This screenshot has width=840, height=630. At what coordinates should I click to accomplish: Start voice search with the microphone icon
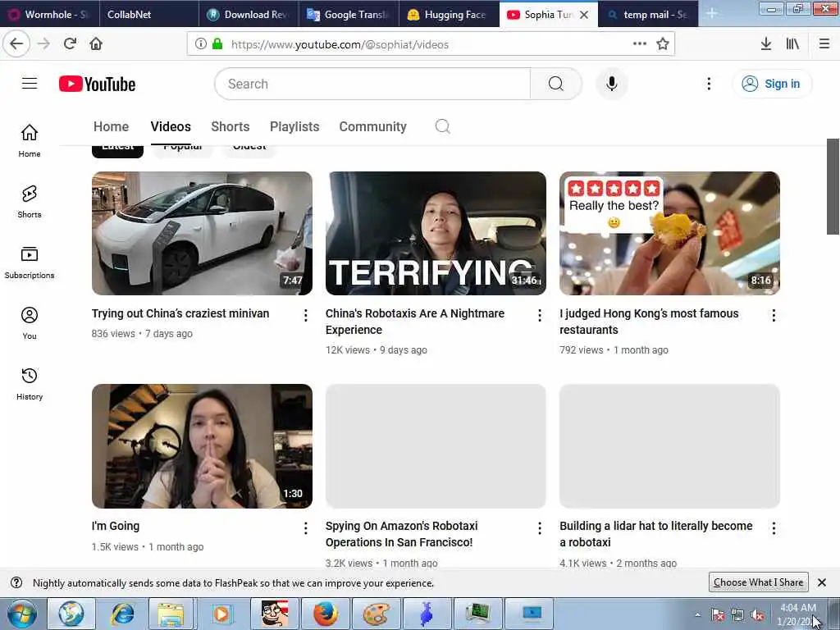coord(611,84)
